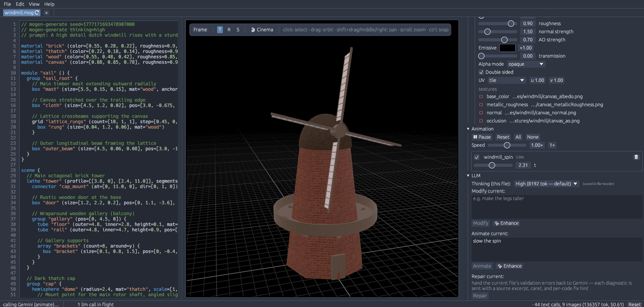Click the base_color texture red square icon
This screenshot has width=644, height=307.
(481, 97)
